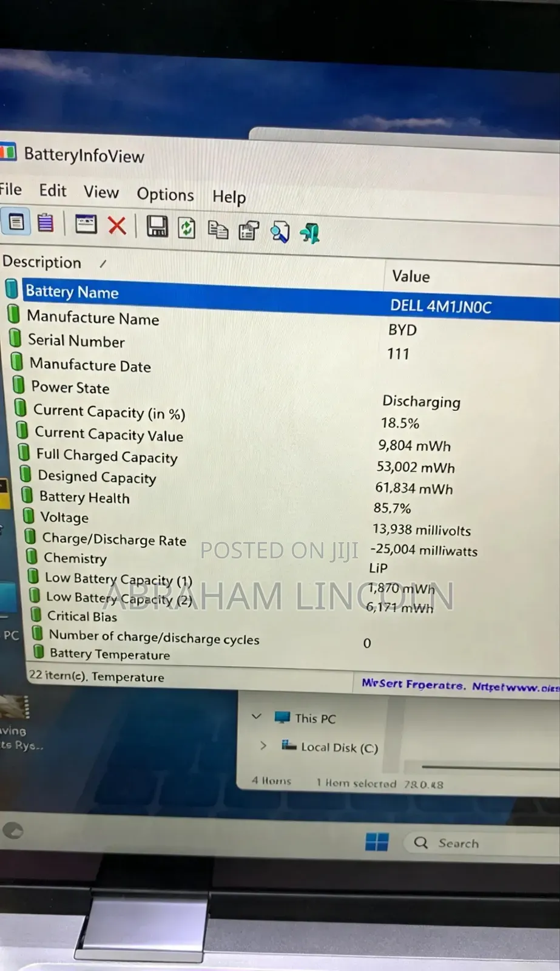560x971 pixels.
Task: Open the File menu
Action: [10, 189]
